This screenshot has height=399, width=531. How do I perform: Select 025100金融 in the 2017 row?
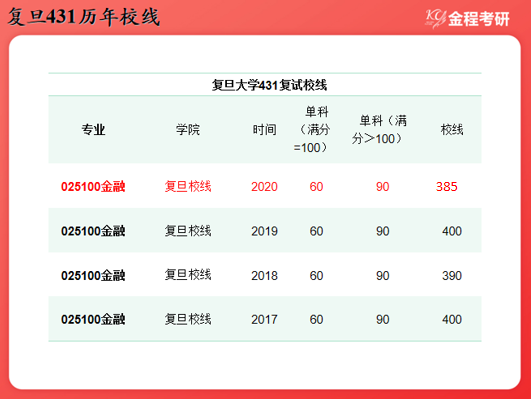(x=93, y=319)
